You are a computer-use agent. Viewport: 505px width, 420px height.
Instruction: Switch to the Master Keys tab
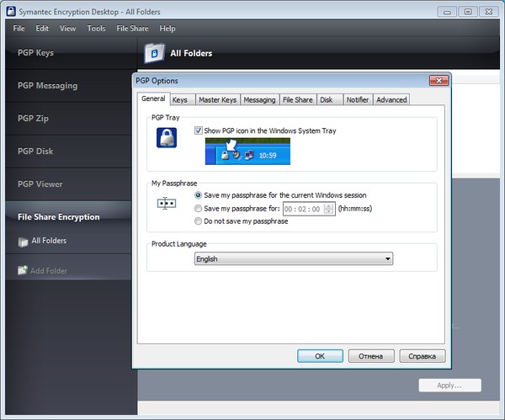click(217, 100)
